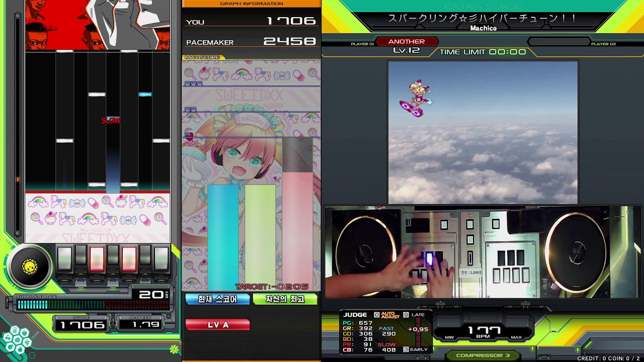Click the GRAPH INFORMATION header
Screen dimensions: 644x362
(251, 4)
